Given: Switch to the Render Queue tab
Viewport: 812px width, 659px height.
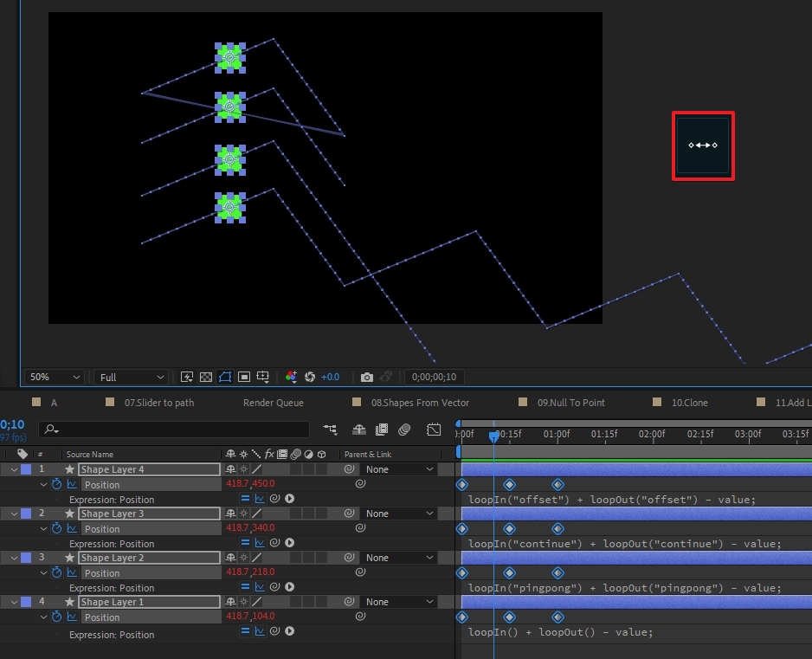Looking at the screenshot, I should pos(274,403).
